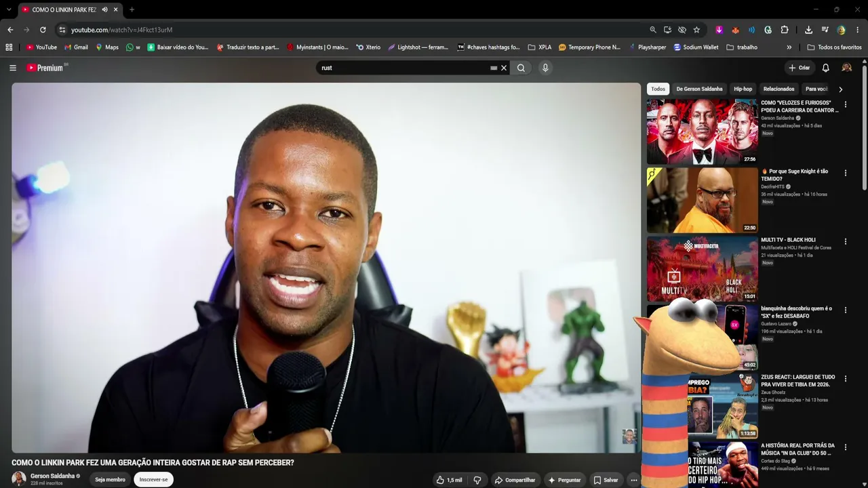Open the Chrome three-dot menu

(858, 30)
